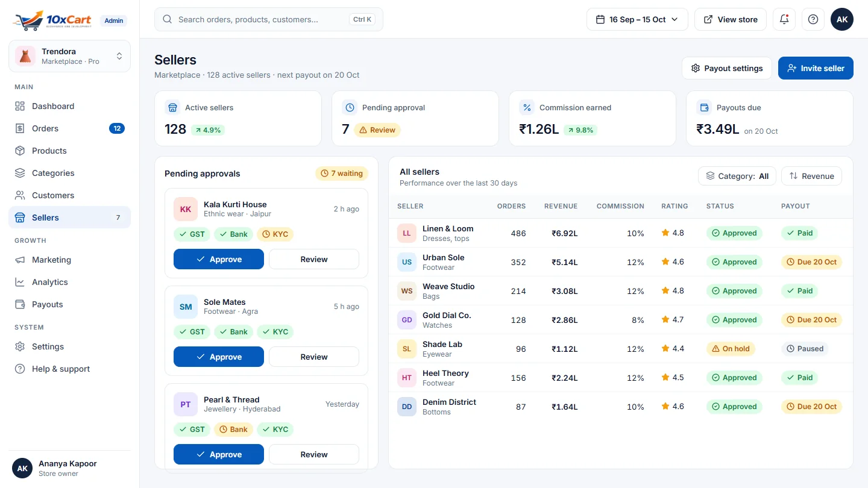Approve Kala Kurti House
Screen dimensions: 868x488
click(219, 259)
